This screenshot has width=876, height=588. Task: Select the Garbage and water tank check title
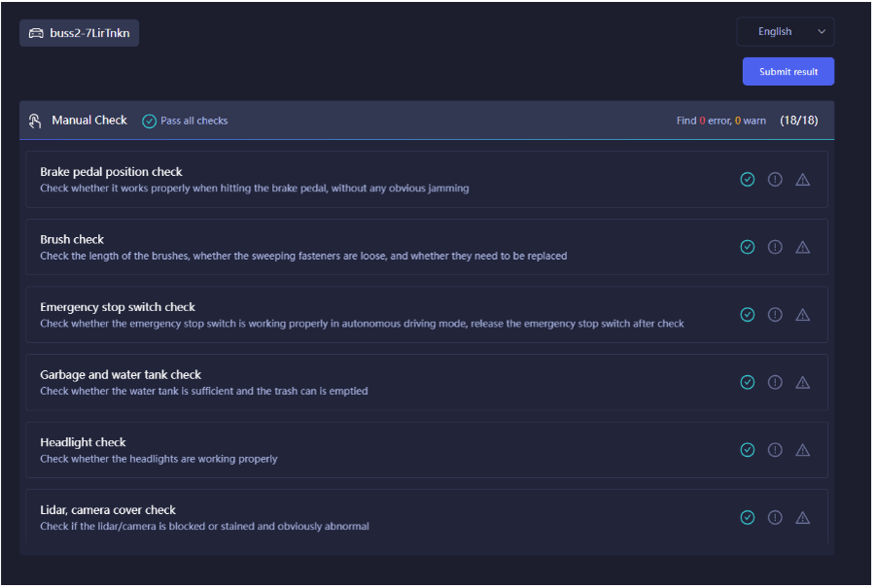(x=121, y=375)
